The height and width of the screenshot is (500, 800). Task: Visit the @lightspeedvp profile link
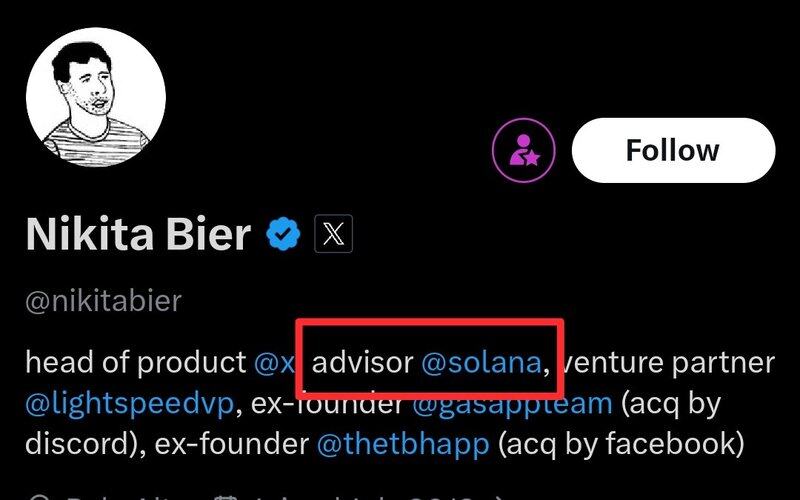click(x=129, y=402)
